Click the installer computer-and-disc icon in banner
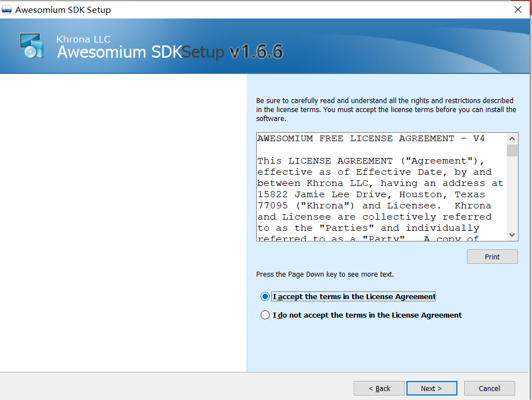 coord(31,45)
